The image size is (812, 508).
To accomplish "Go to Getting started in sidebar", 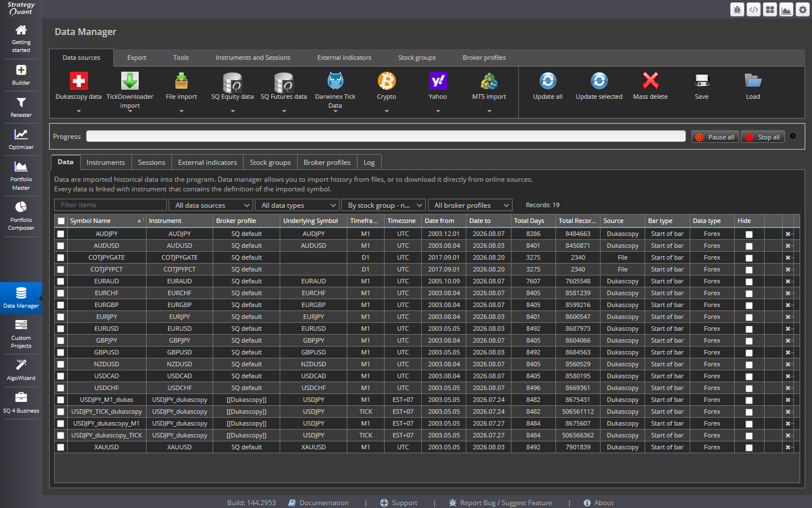I will 21,38.
